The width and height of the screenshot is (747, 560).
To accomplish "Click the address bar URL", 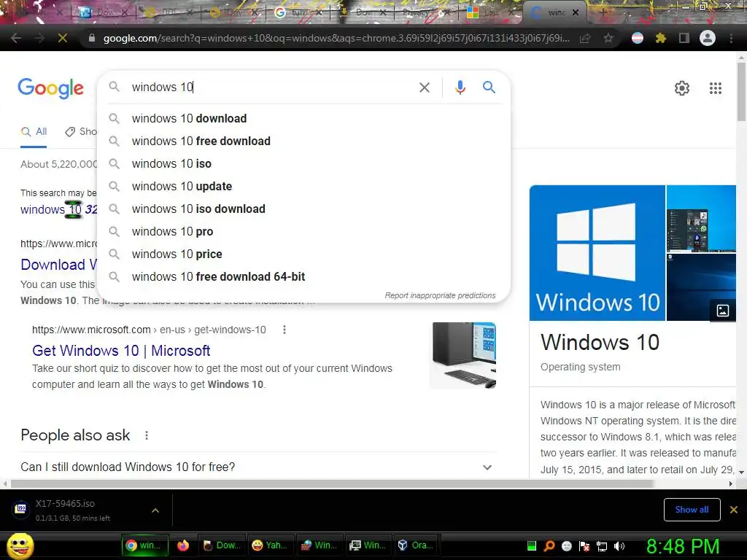I will 336,38.
